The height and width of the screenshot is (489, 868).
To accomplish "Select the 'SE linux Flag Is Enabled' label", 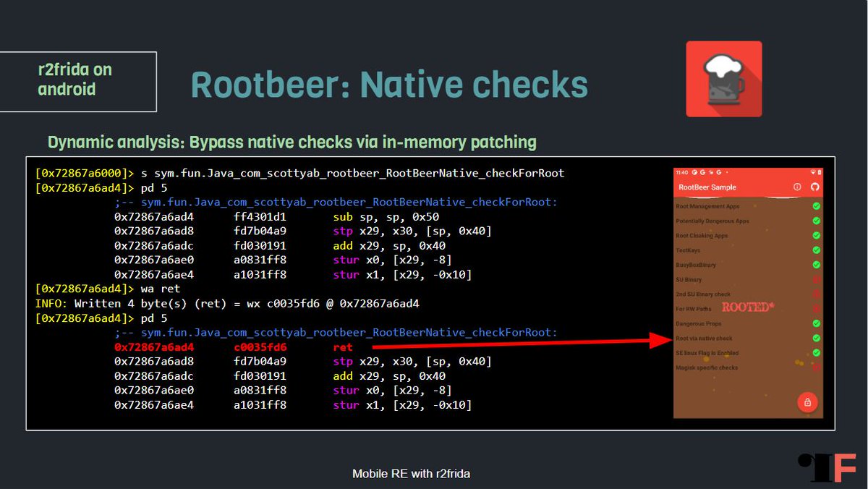I will pos(707,353).
